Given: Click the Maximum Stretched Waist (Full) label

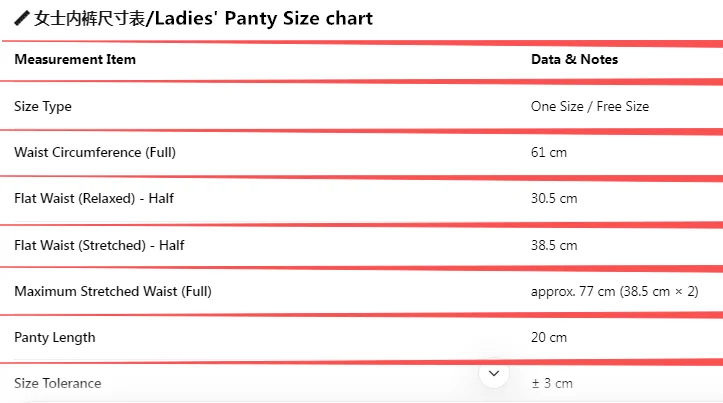Looking at the screenshot, I should click(x=113, y=291).
